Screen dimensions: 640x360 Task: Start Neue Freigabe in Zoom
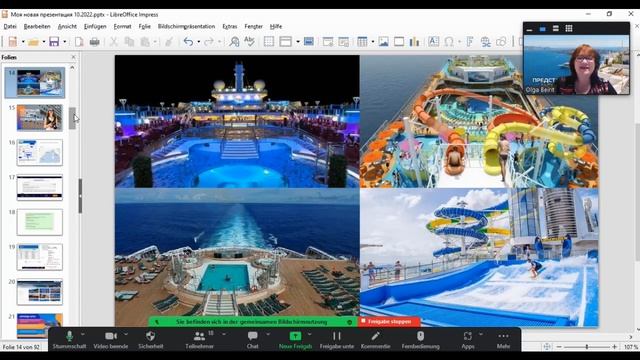click(295, 340)
